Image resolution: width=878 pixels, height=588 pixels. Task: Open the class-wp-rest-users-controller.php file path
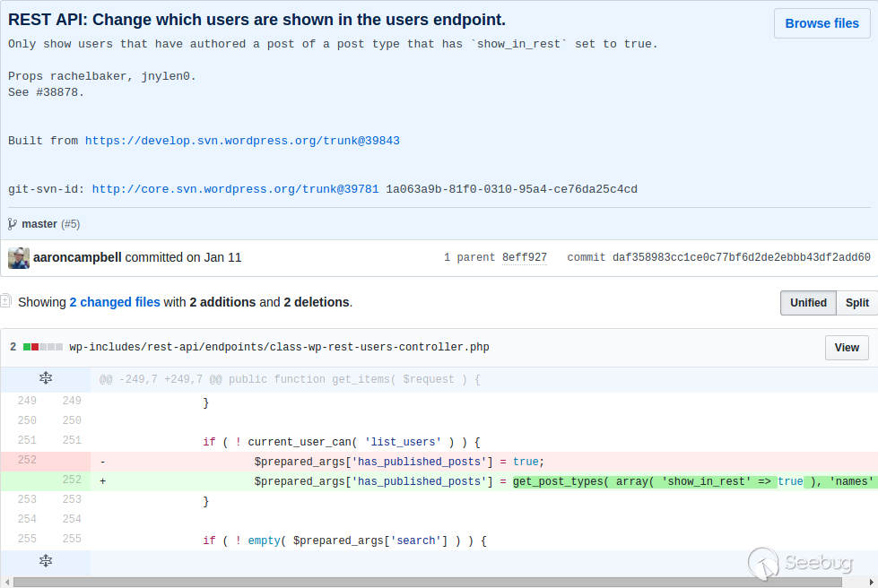(x=279, y=347)
